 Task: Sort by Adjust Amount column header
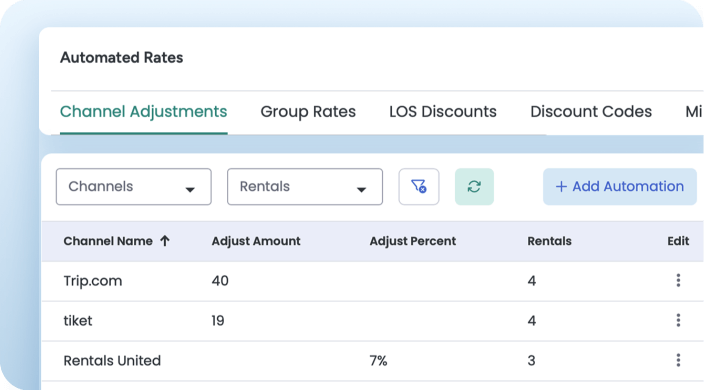[256, 241]
